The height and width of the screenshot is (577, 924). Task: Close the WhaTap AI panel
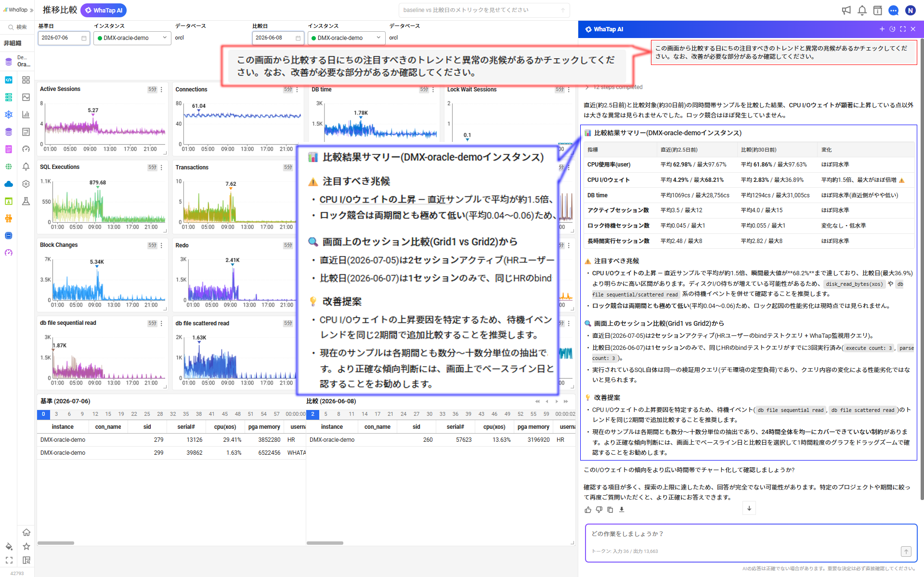(913, 29)
